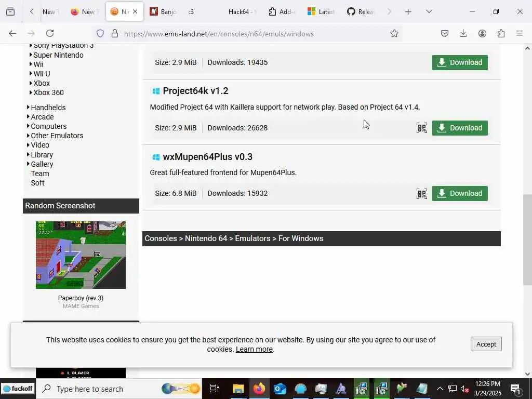Show hidden system tray icons

click(x=440, y=389)
